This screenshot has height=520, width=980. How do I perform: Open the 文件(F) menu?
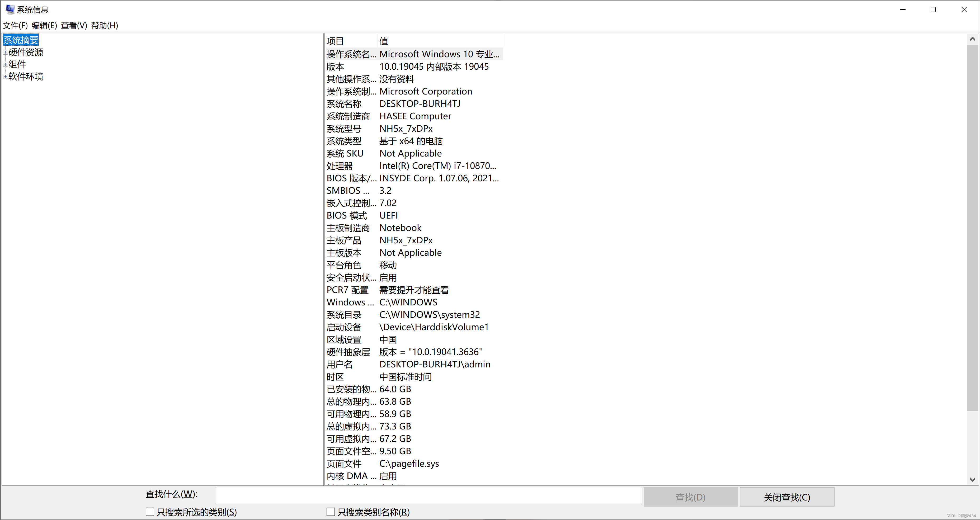tap(15, 26)
